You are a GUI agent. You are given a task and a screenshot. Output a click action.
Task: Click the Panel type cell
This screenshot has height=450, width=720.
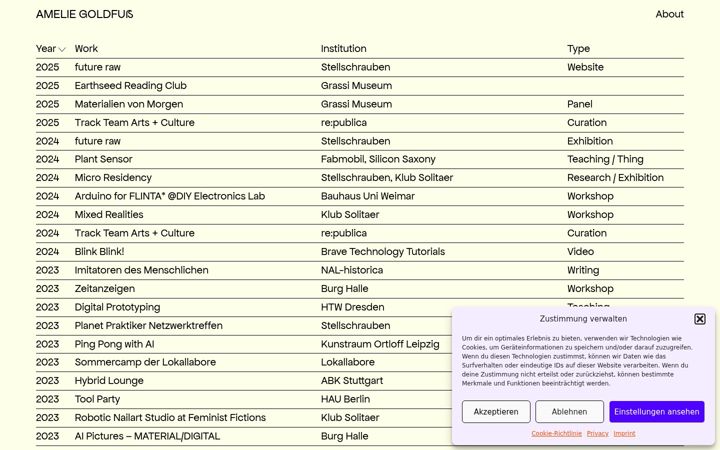(x=579, y=104)
